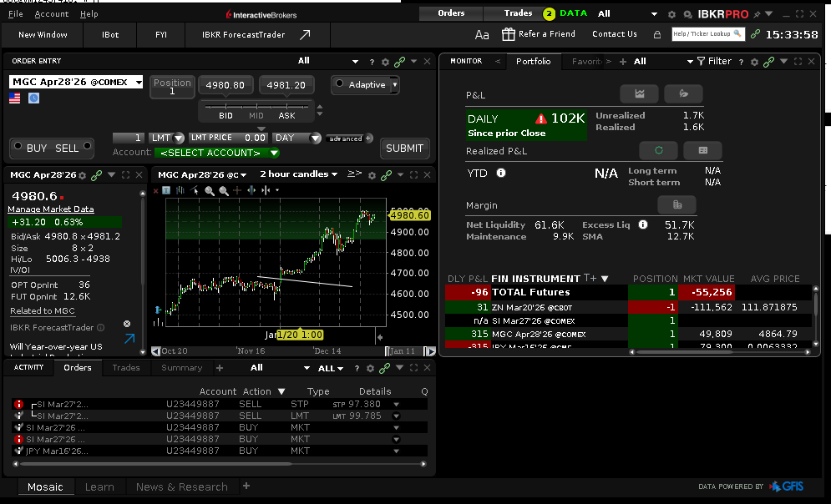
Task: Open the text annotation tool on the chart
Action: point(166,190)
